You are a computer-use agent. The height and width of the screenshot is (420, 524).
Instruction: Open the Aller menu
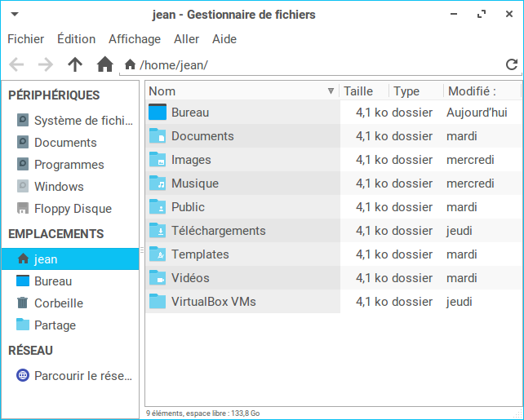[x=186, y=39]
